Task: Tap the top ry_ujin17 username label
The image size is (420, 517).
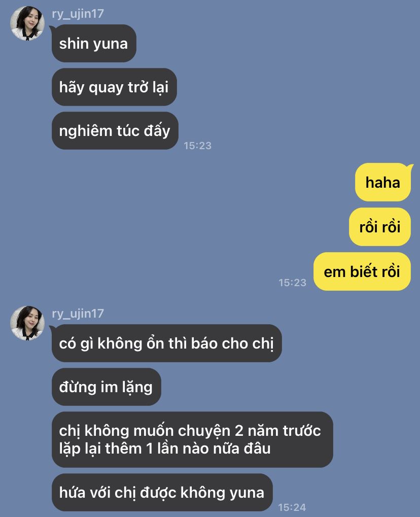Action: tap(78, 14)
